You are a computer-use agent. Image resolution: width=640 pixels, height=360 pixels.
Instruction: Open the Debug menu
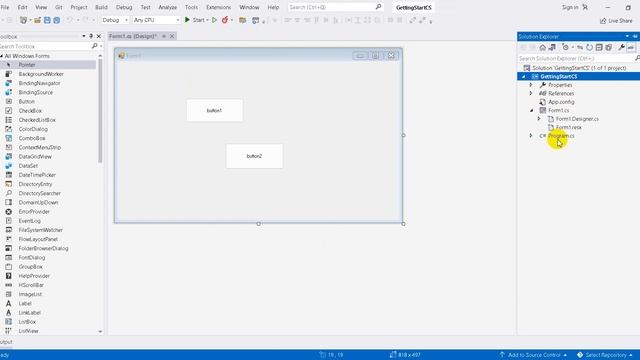click(x=124, y=7)
